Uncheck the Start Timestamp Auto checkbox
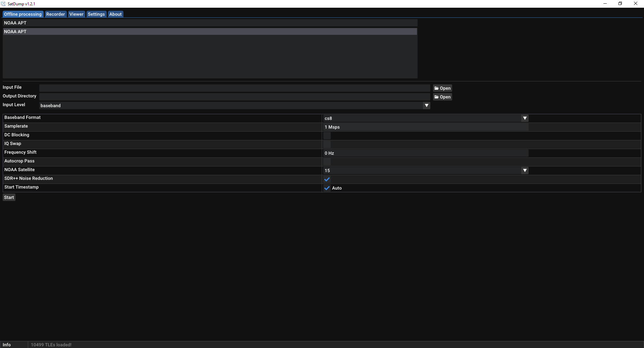 point(327,188)
